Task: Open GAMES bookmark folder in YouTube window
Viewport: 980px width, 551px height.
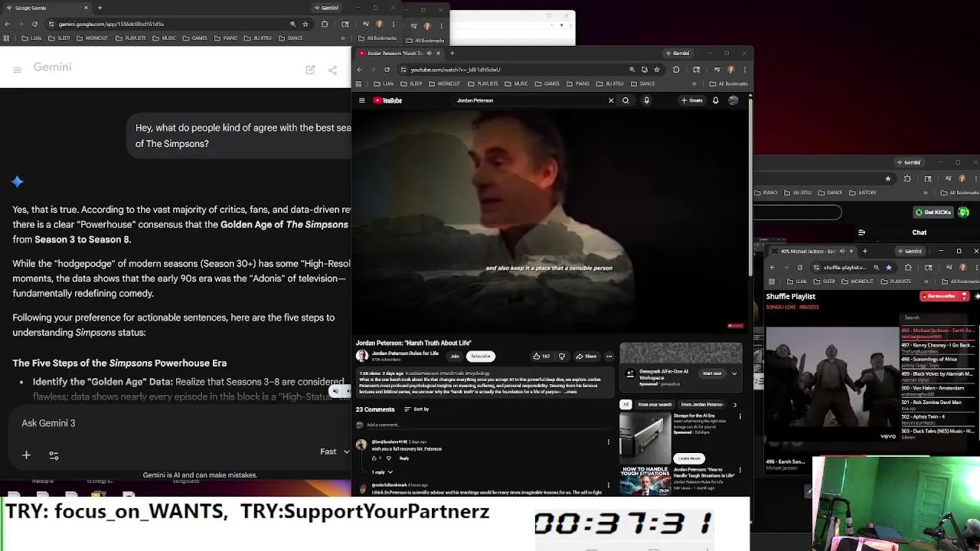Action: (547, 84)
